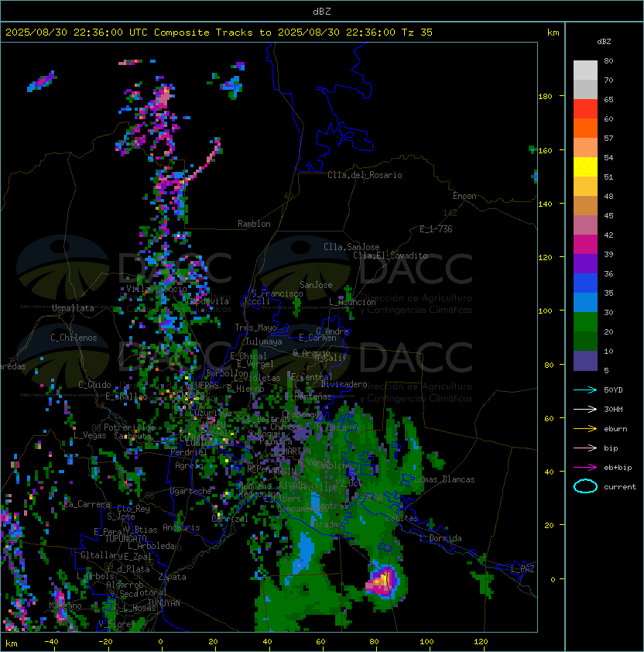Click the 'Clla.del_Rosario' map label

tap(365, 175)
